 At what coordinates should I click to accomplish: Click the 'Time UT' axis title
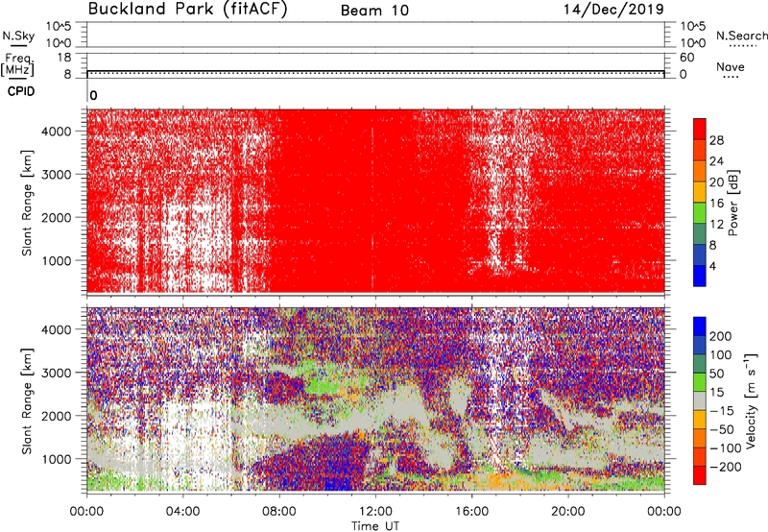click(375, 526)
